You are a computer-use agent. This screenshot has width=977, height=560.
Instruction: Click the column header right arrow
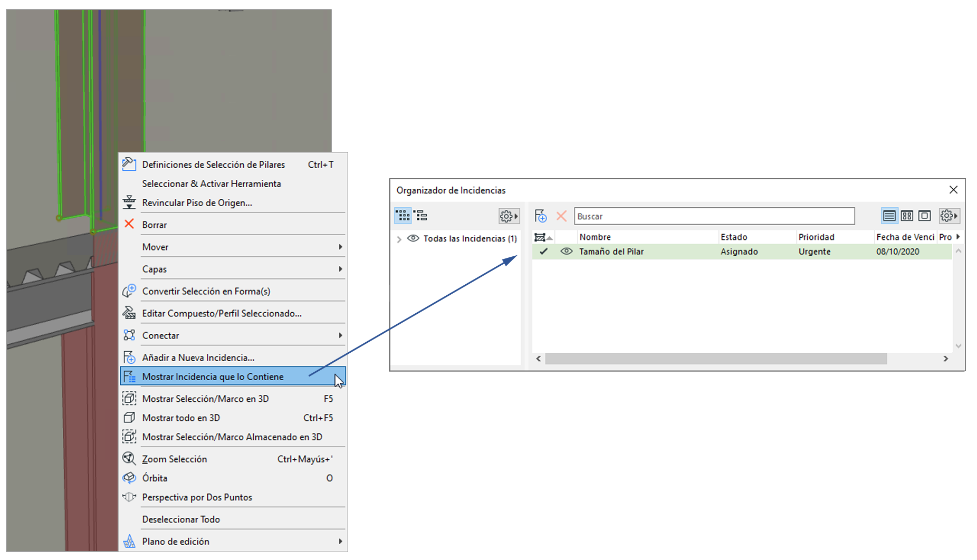click(x=958, y=237)
